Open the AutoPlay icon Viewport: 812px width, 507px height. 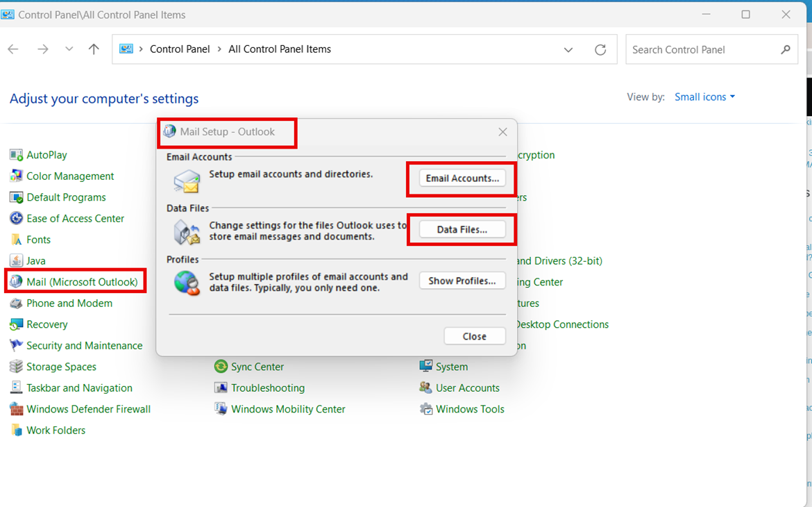coord(16,155)
